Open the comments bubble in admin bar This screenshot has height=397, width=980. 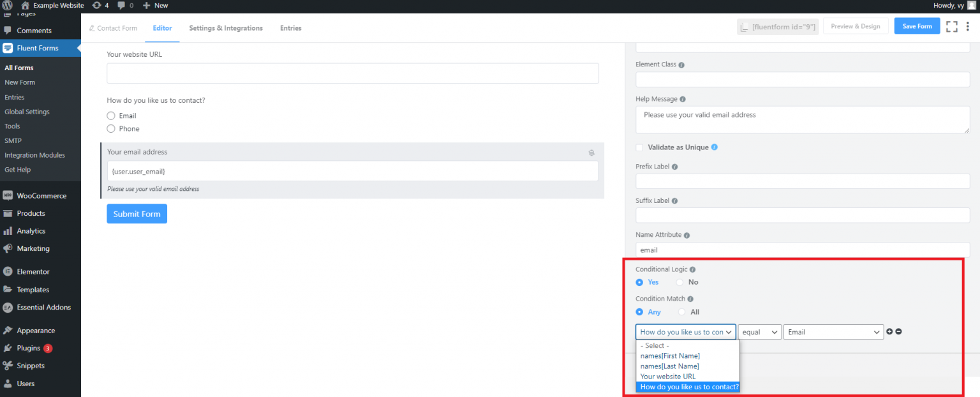point(121,5)
